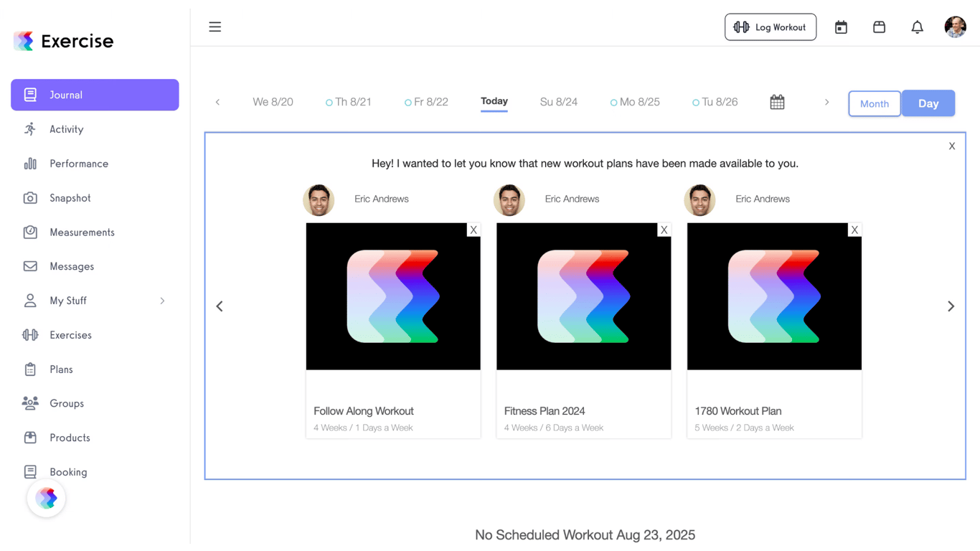The width and height of the screenshot is (980, 551).
Task: Dismiss the 1780 Workout Plan card
Action: [x=854, y=230]
